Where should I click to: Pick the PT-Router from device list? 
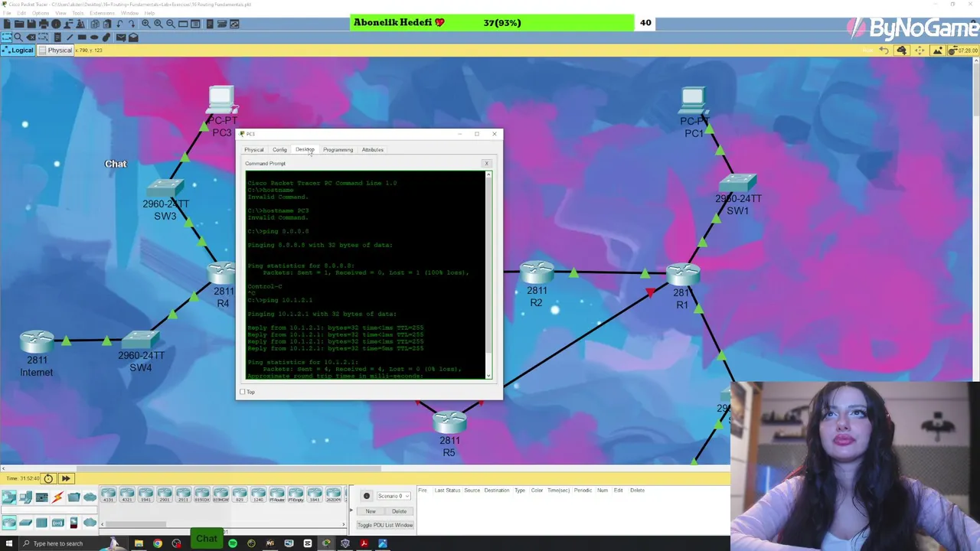277,495
